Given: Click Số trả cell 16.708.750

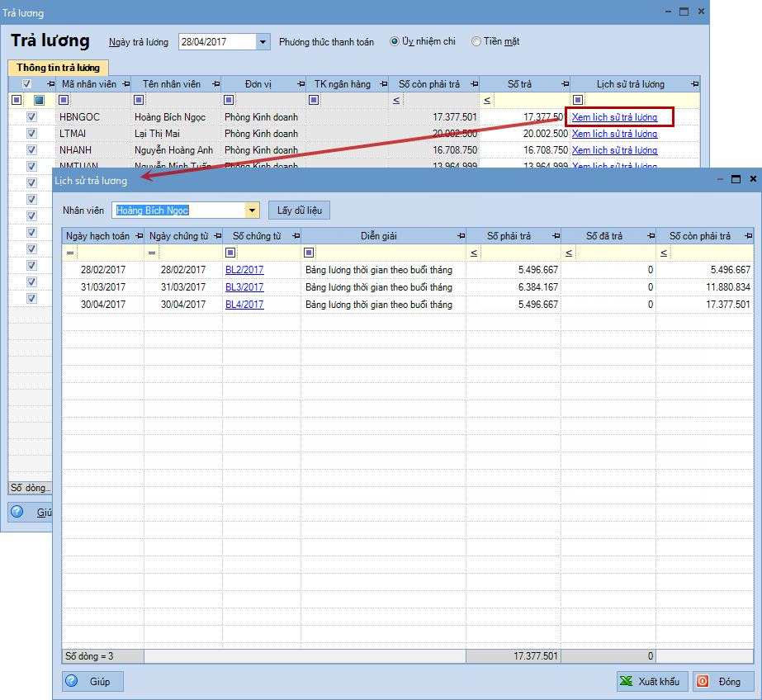Looking at the screenshot, I should pyautogui.click(x=524, y=150).
